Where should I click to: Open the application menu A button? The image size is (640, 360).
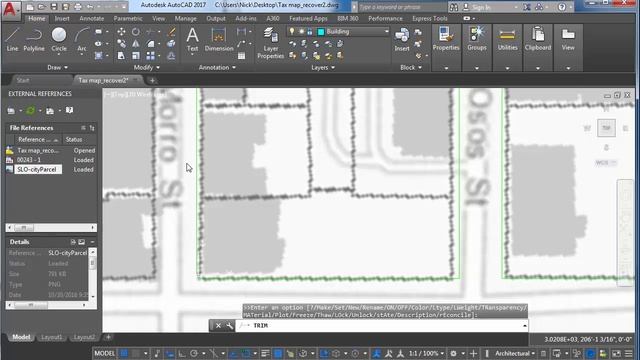(x=11, y=10)
